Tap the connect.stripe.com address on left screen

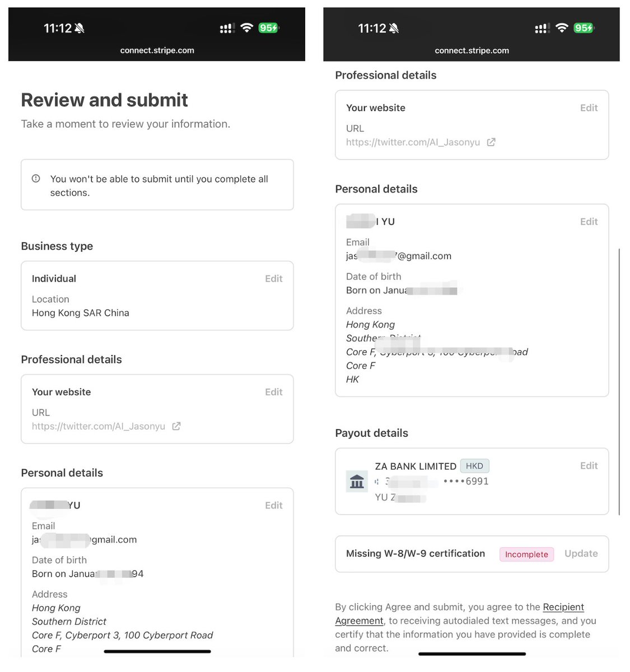point(157,50)
